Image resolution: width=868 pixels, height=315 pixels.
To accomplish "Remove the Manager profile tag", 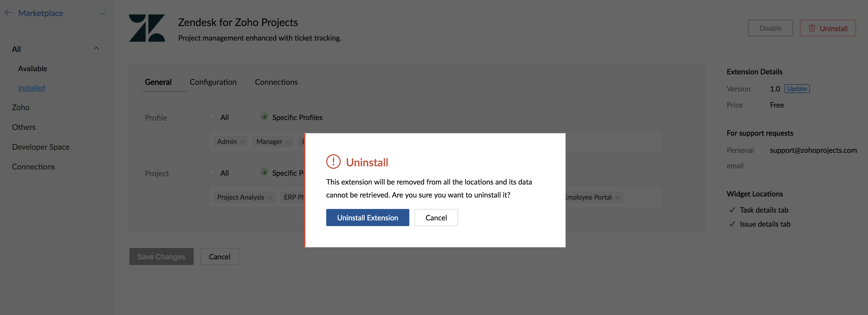I will pyautogui.click(x=288, y=142).
